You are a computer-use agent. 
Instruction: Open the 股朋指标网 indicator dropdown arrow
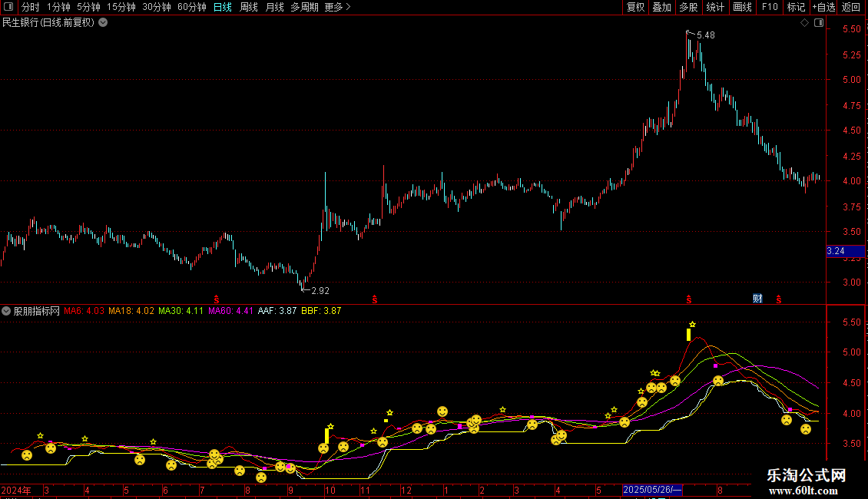point(6,311)
